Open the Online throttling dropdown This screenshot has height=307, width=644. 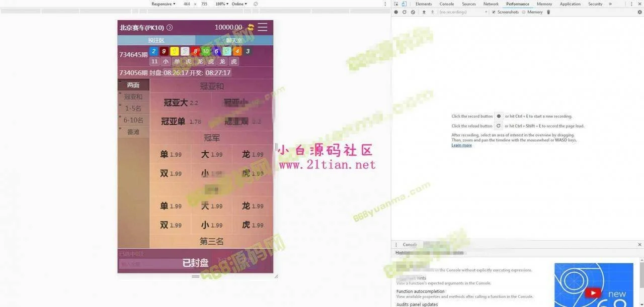239,4
